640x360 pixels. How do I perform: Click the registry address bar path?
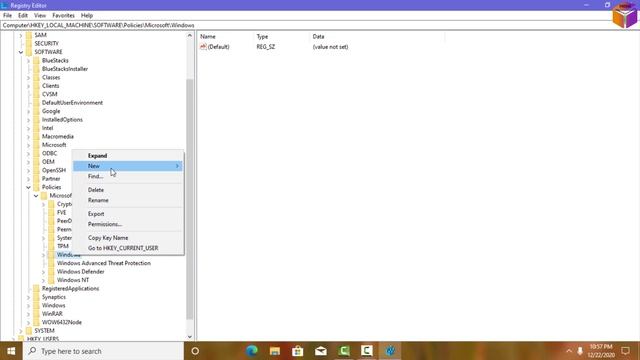(98, 25)
